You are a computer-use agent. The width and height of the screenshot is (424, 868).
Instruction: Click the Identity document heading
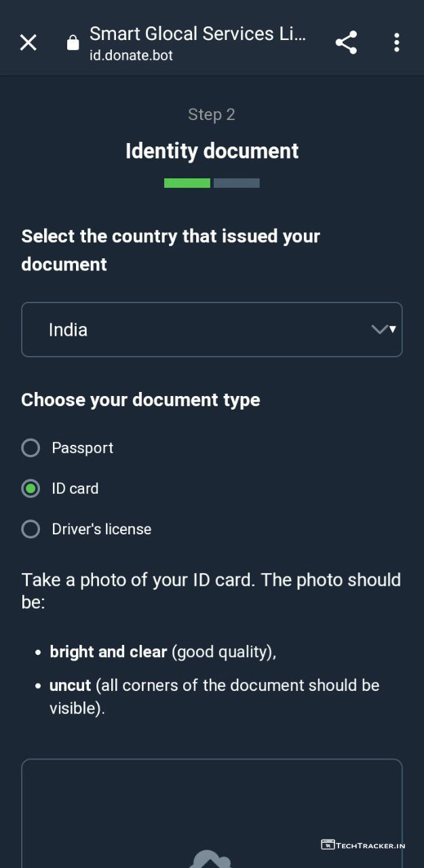point(212,151)
